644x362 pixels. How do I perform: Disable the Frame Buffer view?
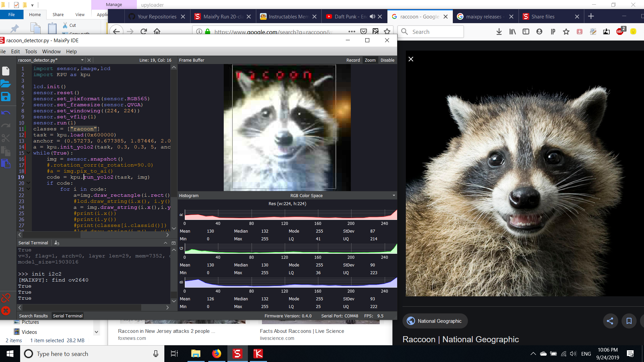[x=387, y=60]
